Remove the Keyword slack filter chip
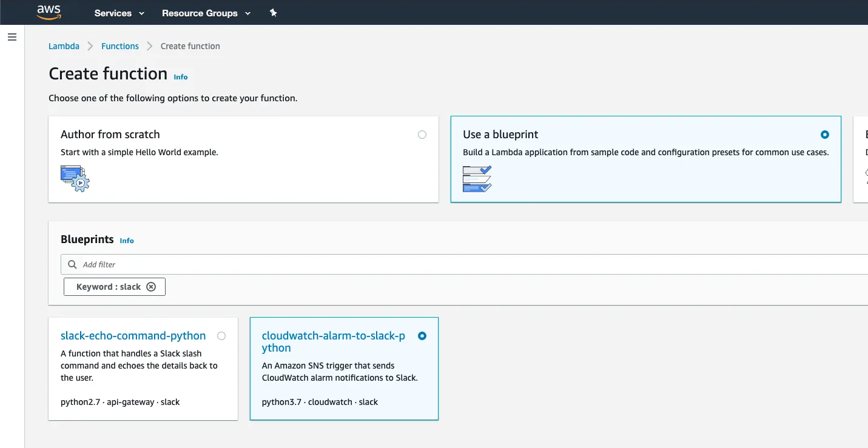 [151, 287]
